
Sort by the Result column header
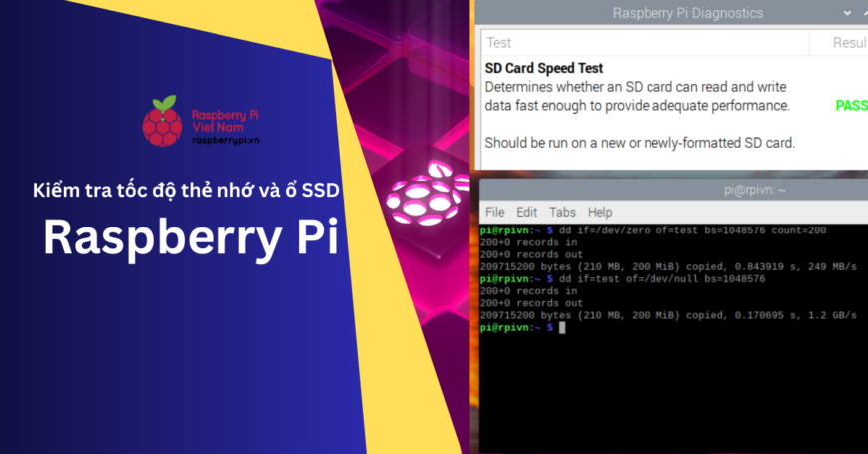849,43
